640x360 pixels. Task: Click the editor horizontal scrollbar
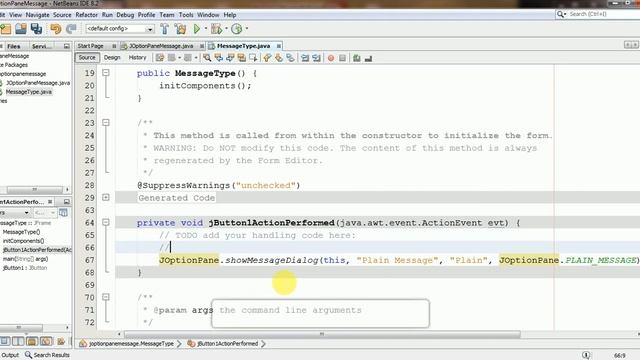coord(322,334)
